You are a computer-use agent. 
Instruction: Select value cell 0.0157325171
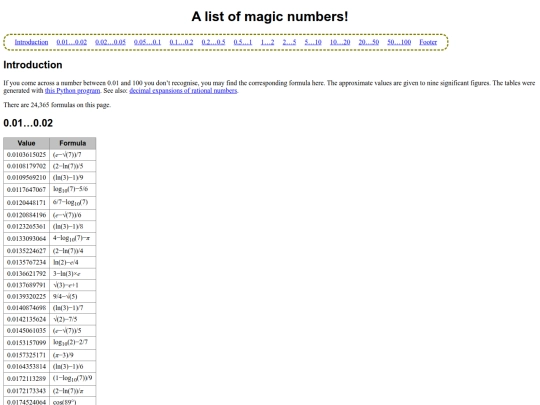(27, 355)
